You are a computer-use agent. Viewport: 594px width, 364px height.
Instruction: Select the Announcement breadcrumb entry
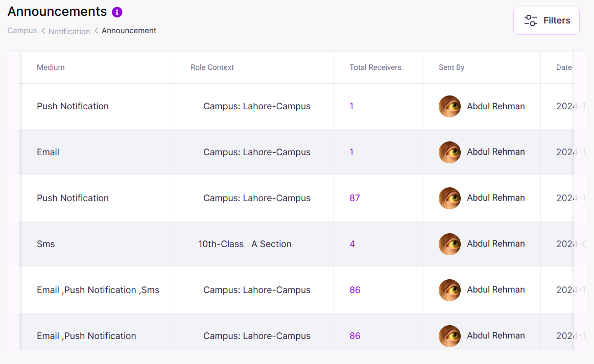pyautogui.click(x=129, y=31)
